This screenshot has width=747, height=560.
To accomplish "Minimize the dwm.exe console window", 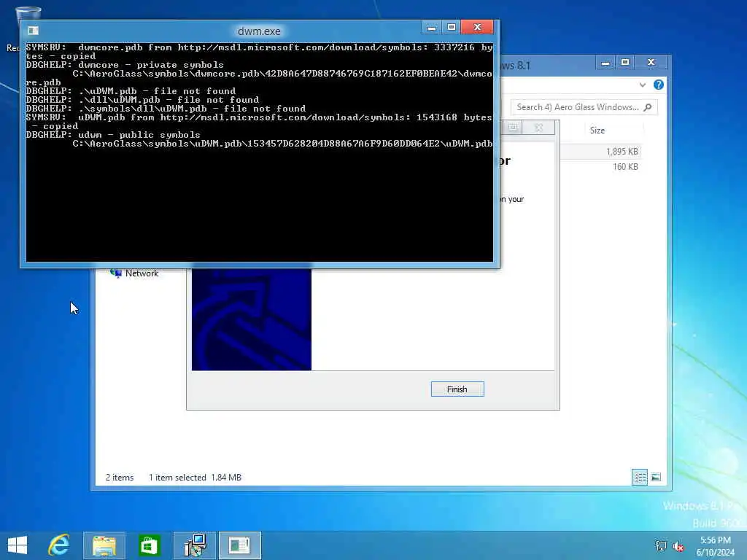I will [x=431, y=27].
